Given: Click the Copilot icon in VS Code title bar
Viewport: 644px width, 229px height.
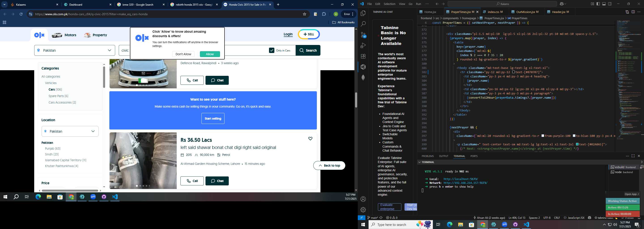Looking at the screenshot, I should tap(562, 4).
